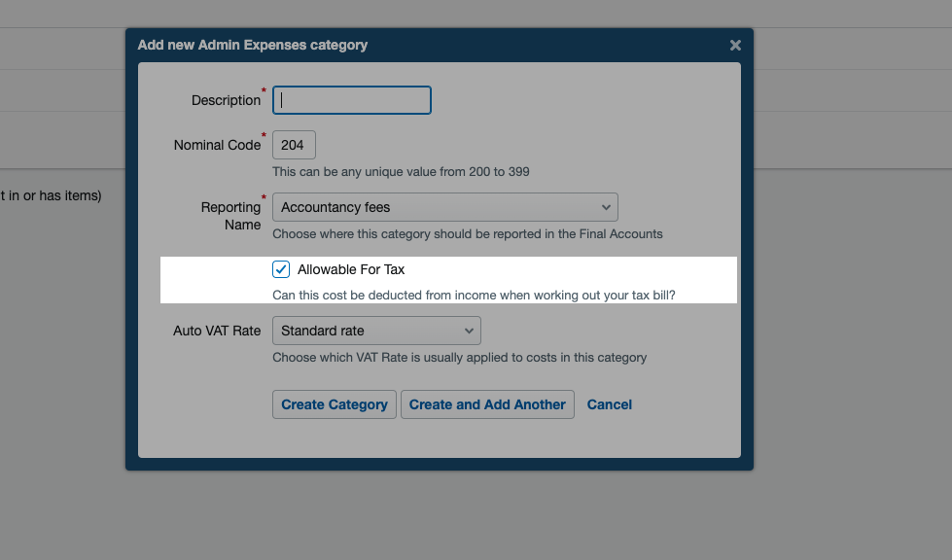
Task: Click Create and Add Another
Action: [x=487, y=404]
